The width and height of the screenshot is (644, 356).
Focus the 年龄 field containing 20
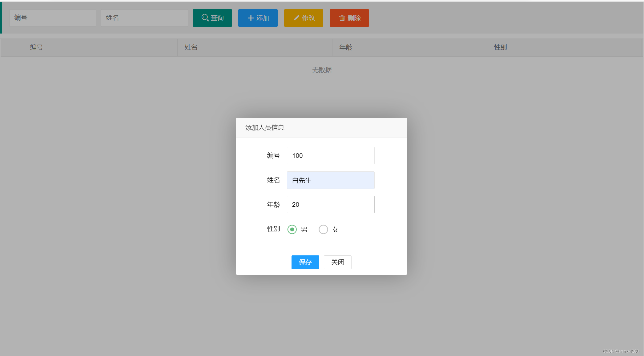331,205
